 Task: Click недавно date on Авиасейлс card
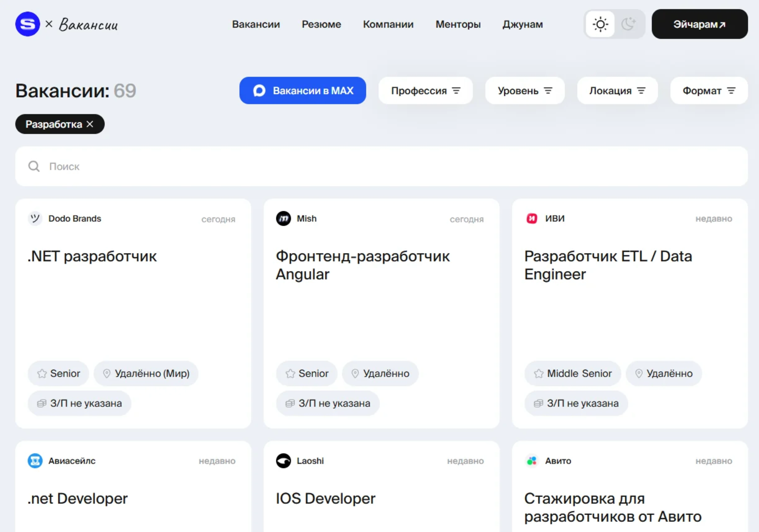point(217,461)
